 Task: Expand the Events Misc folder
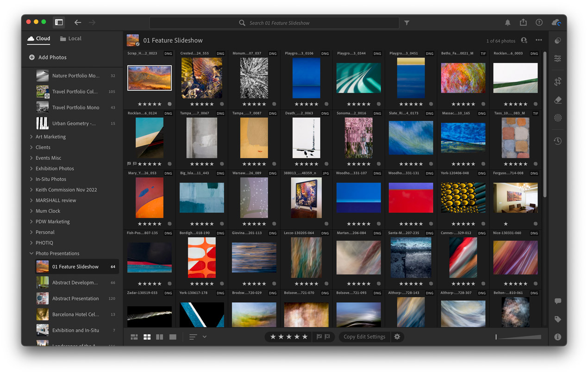[31, 158]
